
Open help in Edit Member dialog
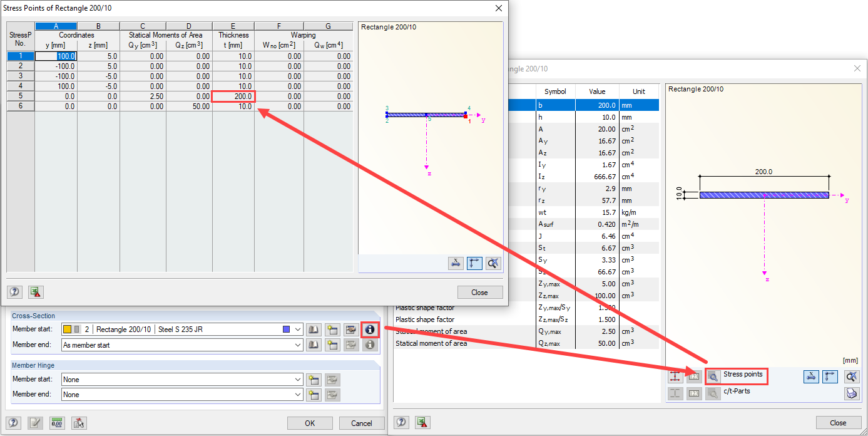pos(14,423)
